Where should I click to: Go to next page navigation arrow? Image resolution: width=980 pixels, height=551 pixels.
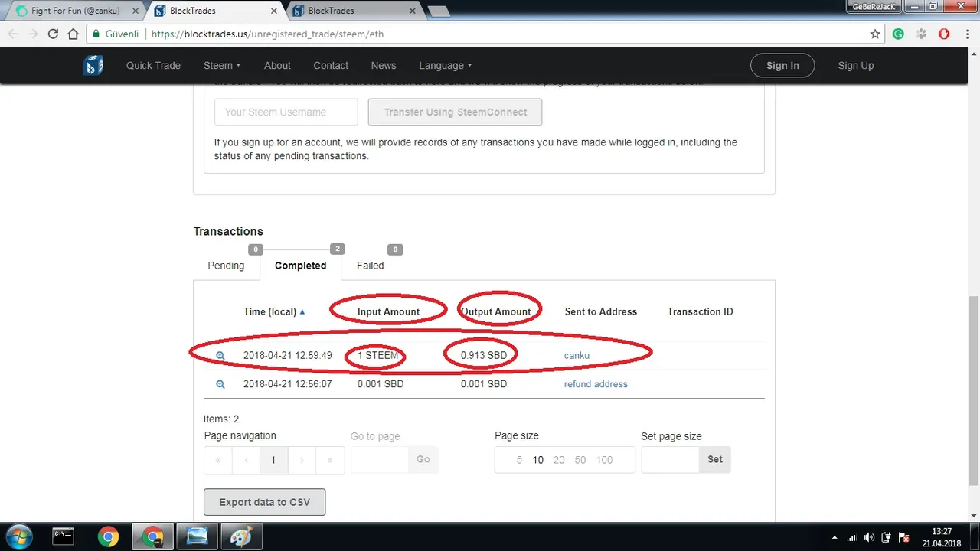(302, 460)
